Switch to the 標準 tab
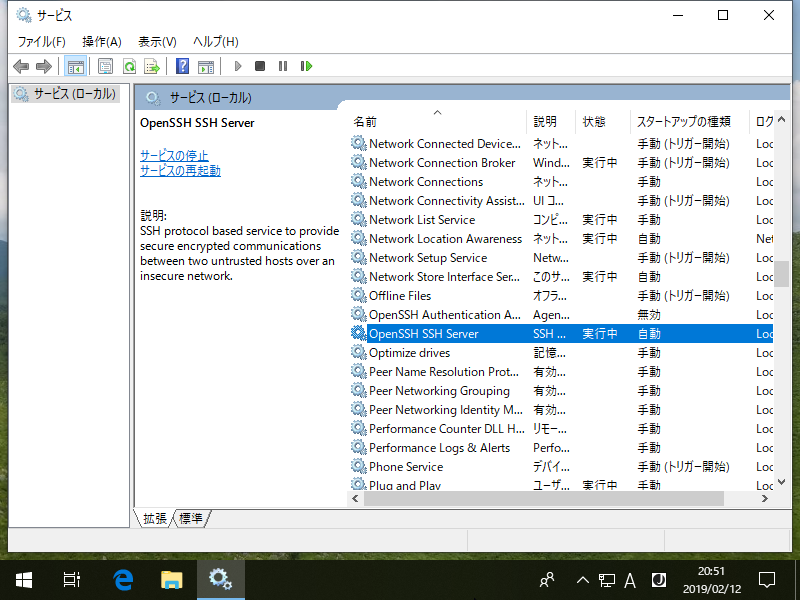 click(x=189, y=518)
